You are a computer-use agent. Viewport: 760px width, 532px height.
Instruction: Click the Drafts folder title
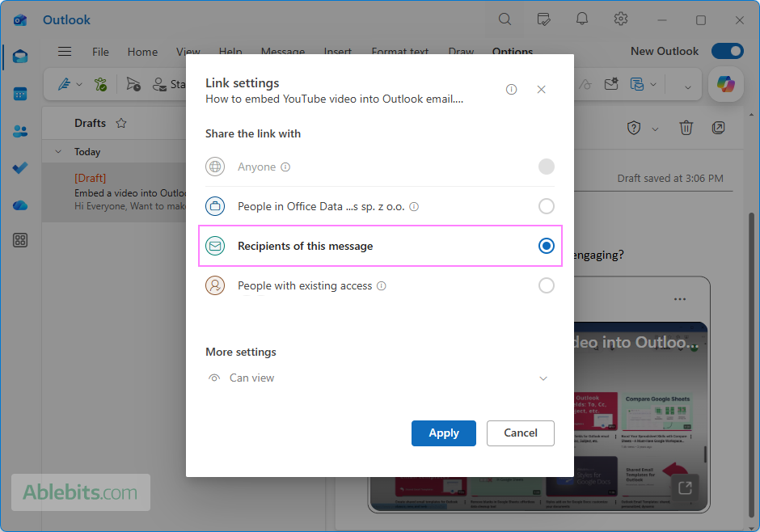point(91,123)
